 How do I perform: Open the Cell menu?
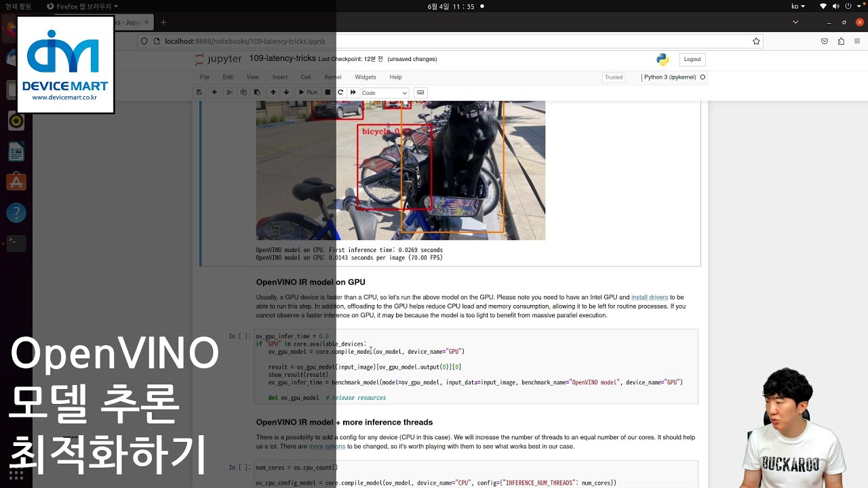coord(306,77)
